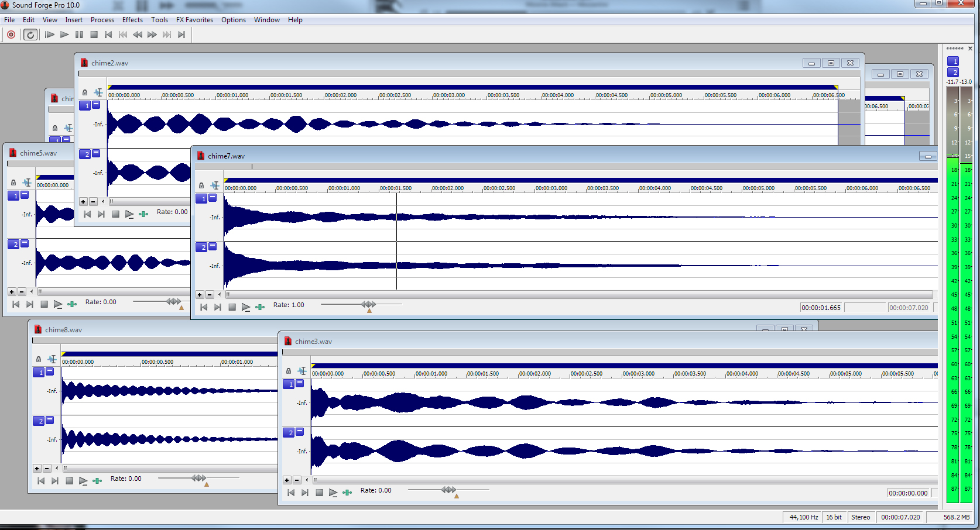The height and width of the screenshot is (530, 980).
Task: Bring chime5.wav window to front via title
Action: click(39, 153)
